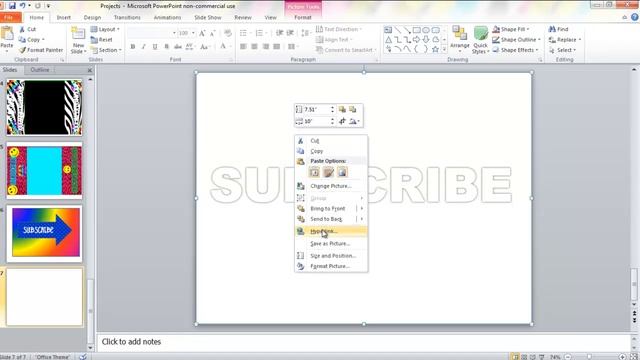640x360 pixels.
Task: Click the crop icon in mini toolbar
Action: point(342,121)
